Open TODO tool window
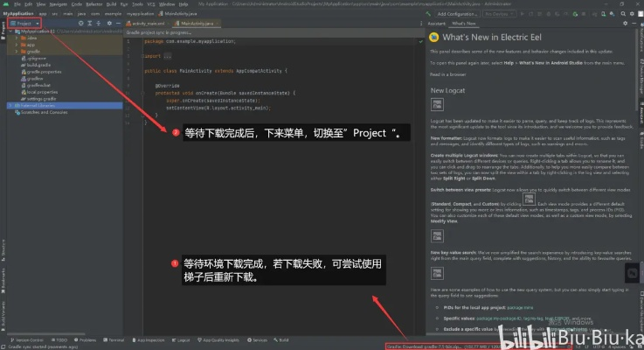 [x=59, y=340]
